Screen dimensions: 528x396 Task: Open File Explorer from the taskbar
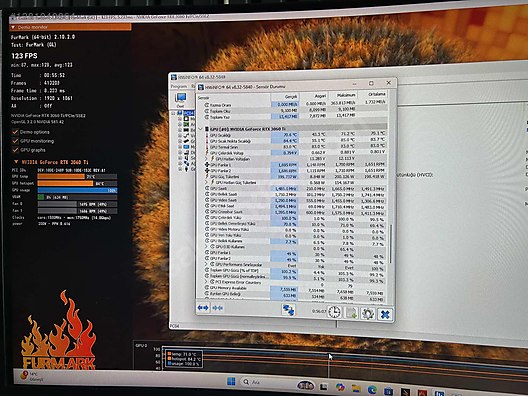pyautogui.click(x=356, y=389)
